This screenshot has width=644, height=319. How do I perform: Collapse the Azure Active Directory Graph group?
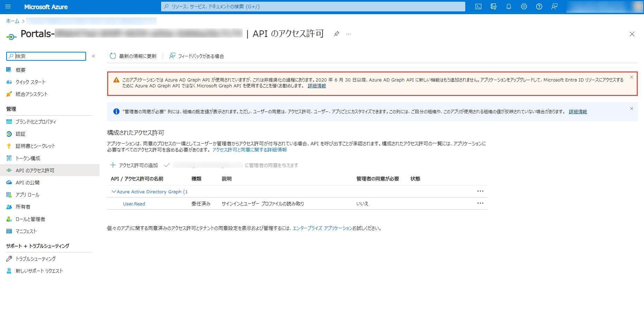click(x=114, y=191)
